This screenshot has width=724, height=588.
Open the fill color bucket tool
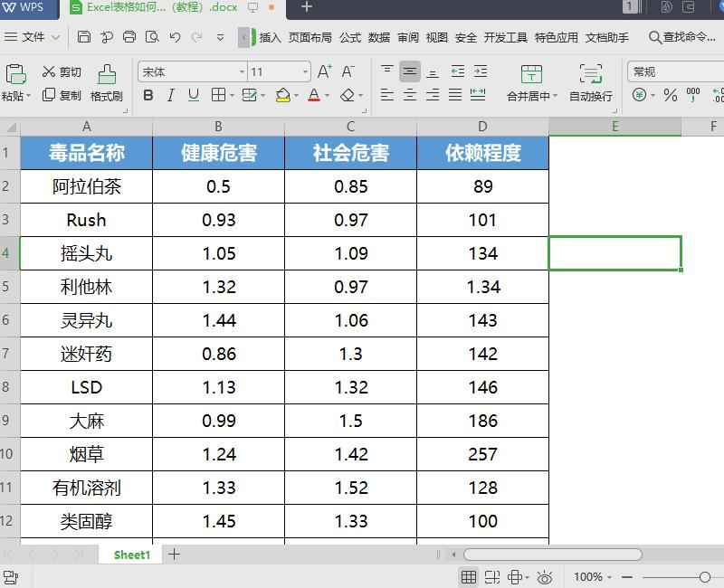coord(281,95)
